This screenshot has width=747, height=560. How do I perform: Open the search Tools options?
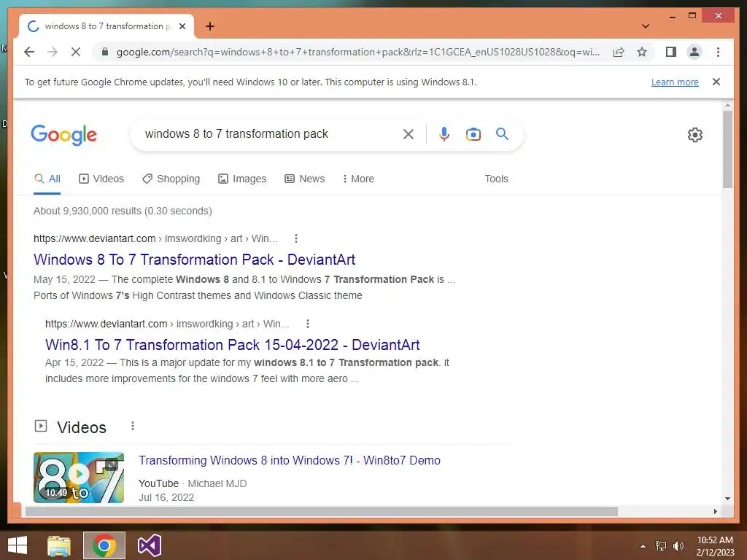click(496, 179)
